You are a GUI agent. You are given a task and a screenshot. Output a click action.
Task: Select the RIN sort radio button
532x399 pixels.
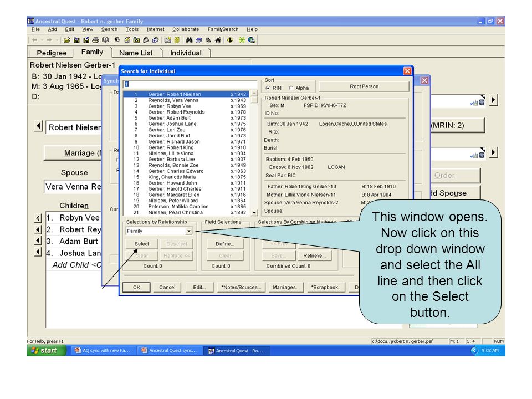pyautogui.click(x=268, y=88)
